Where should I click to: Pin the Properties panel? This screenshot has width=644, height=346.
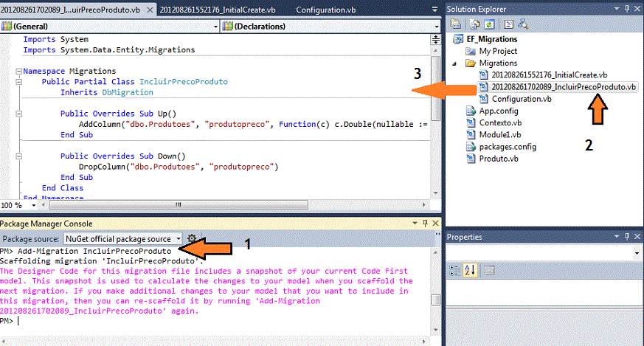[x=627, y=236]
